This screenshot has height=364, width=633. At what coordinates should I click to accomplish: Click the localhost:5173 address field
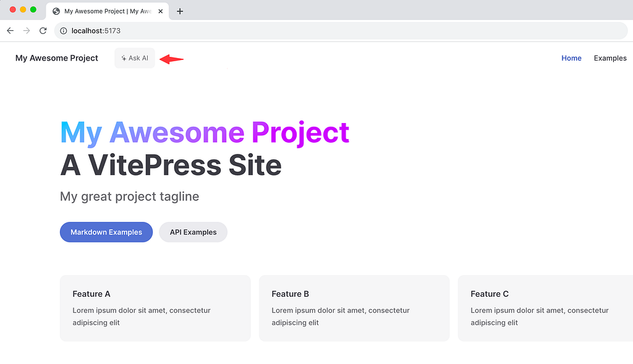pyautogui.click(x=341, y=31)
